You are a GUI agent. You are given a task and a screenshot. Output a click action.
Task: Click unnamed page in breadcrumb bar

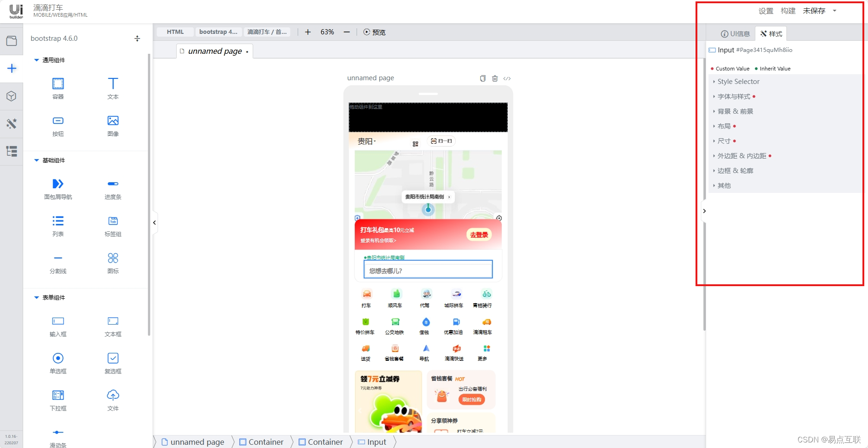coord(193,442)
